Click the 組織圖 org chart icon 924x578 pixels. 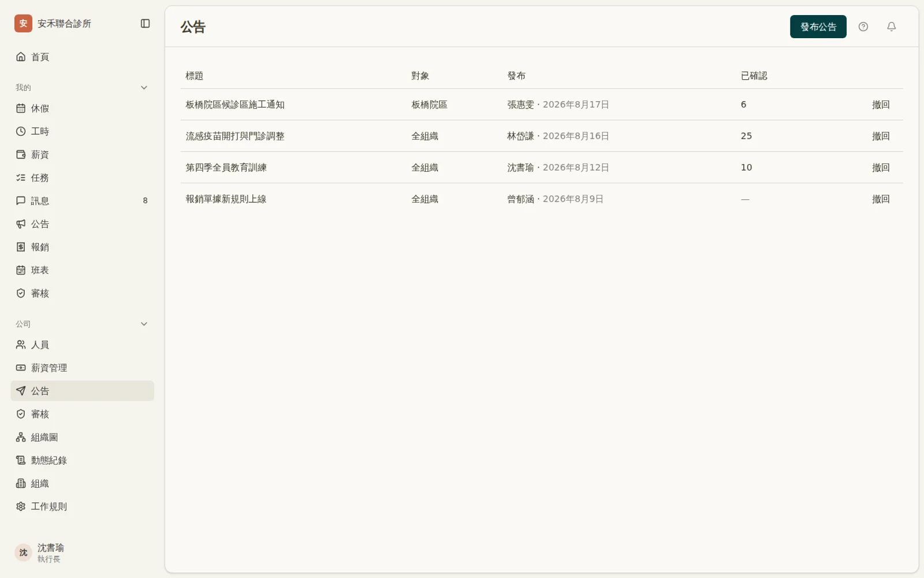tap(21, 437)
